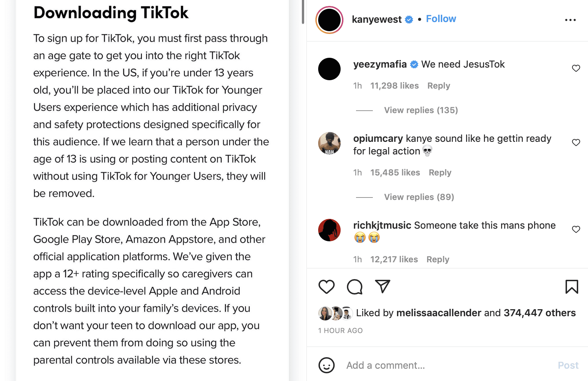Like opiumcary's legal action comment
Image resolution: width=588 pixels, height=381 pixels.
click(576, 143)
